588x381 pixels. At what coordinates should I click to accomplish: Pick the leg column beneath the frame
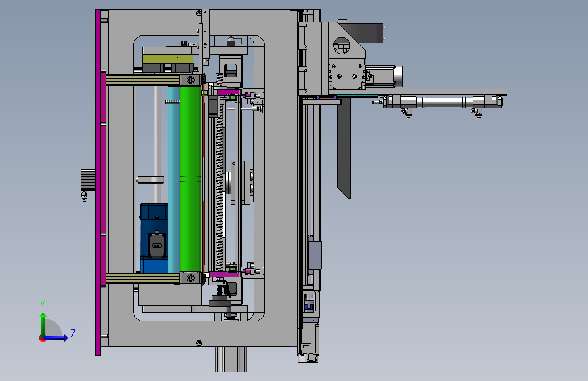[231, 359]
